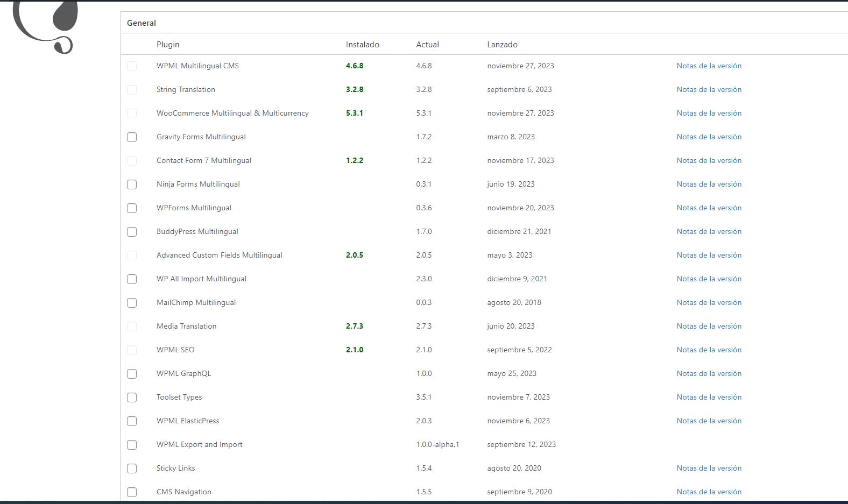Open Gravity Forms Multilingual release notes
This screenshot has height=504, width=848.
[x=709, y=137]
